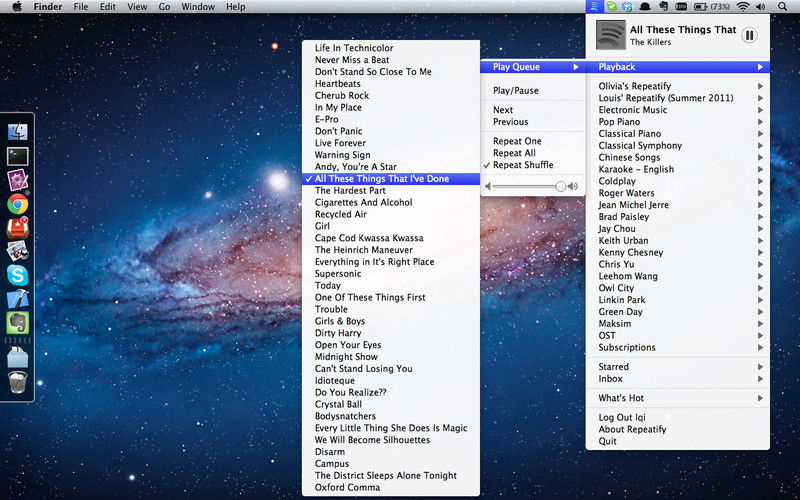The width and height of the screenshot is (800, 500).
Task: Click the loud speaker icon right of the slider
Action: pyautogui.click(x=573, y=187)
